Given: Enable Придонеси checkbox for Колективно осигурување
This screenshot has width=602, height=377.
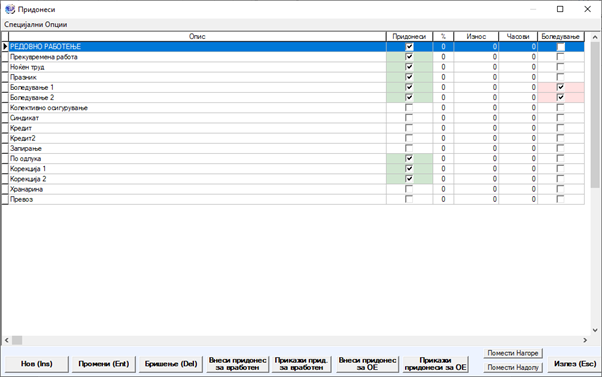Looking at the screenshot, I should pyautogui.click(x=409, y=108).
